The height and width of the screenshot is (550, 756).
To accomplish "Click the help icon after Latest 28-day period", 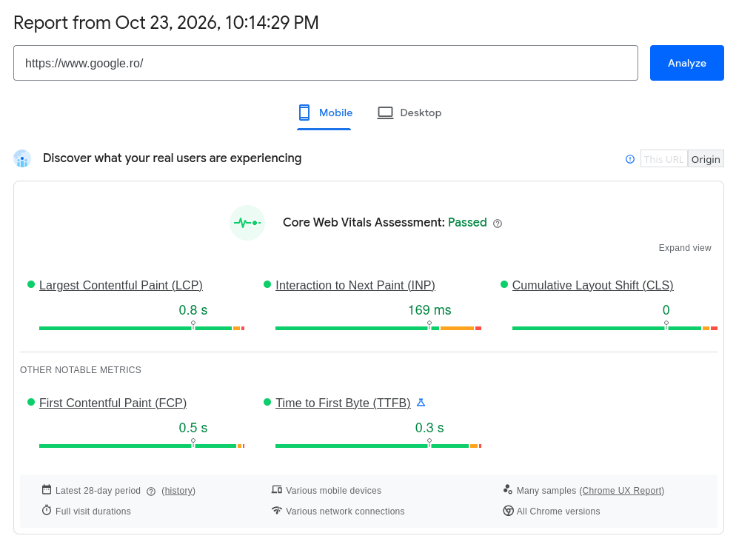I will [151, 492].
